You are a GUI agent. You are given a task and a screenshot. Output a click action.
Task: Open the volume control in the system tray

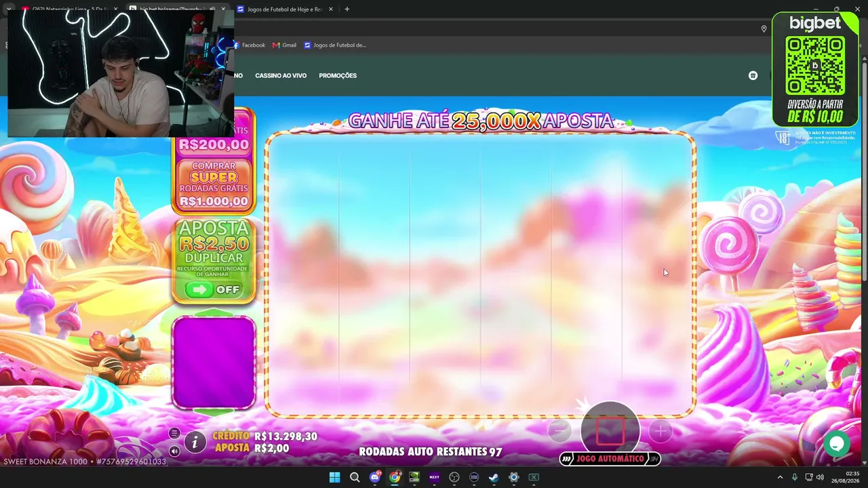(x=820, y=477)
